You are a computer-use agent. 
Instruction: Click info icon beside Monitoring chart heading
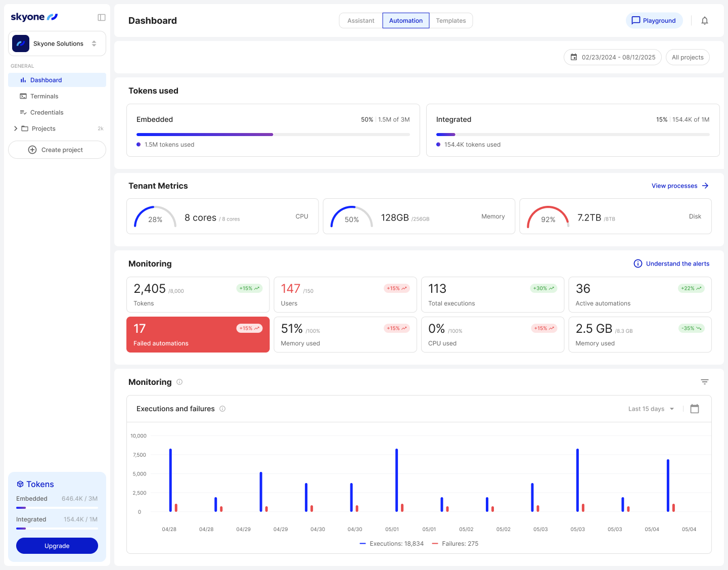coord(179,382)
